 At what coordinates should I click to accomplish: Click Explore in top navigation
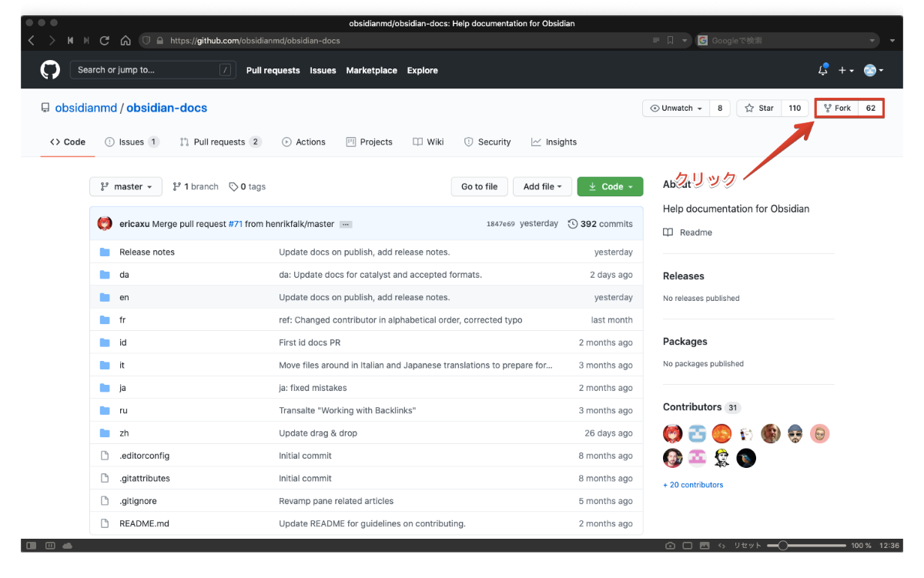click(422, 70)
